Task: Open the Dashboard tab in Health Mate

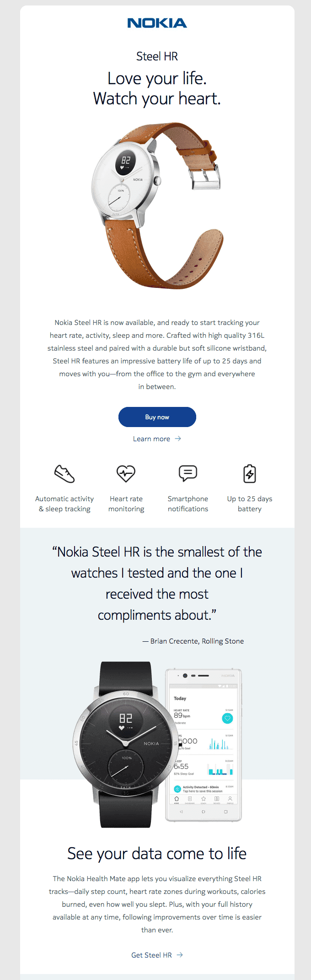Action: [x=189, y=798]
